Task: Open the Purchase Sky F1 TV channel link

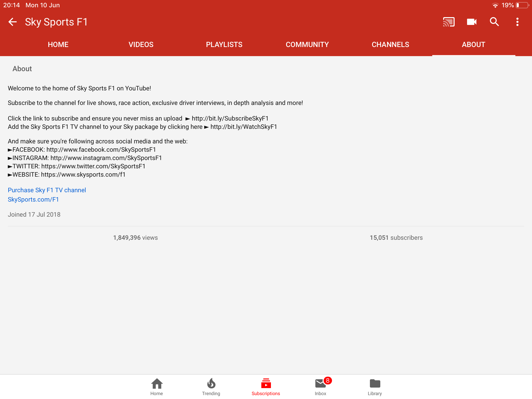Action: click(47, 190)
